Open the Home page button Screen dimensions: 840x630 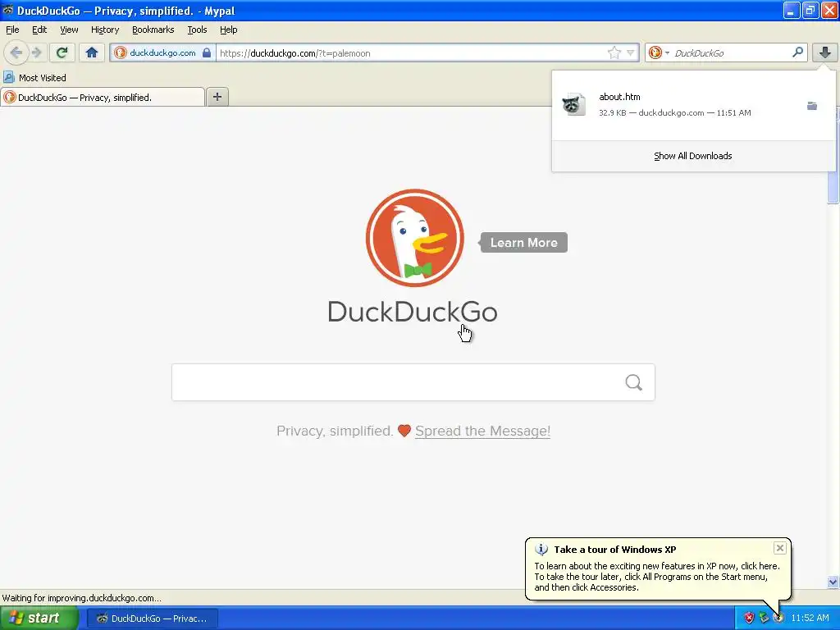click(x=92, y=52)
